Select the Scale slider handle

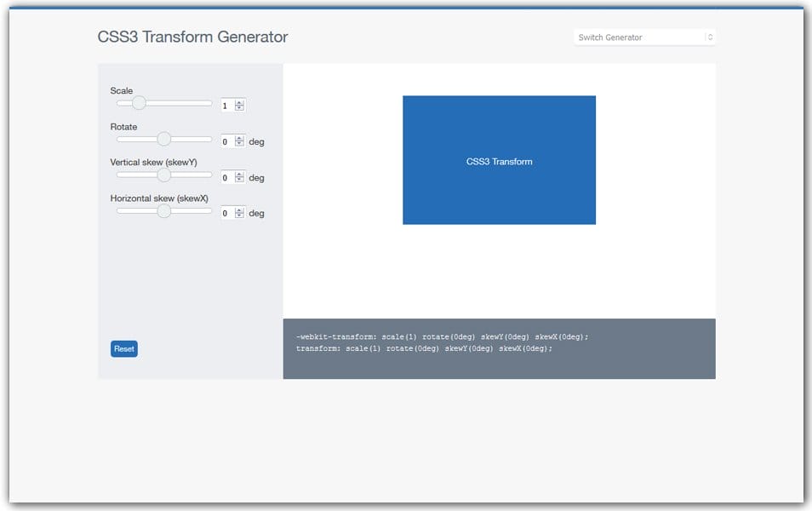139,102
